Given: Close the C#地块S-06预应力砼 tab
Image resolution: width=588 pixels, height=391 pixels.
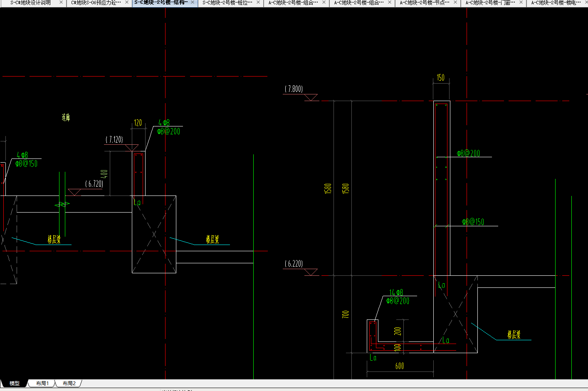Looking at the screenshot, I should tap(127, 2).
